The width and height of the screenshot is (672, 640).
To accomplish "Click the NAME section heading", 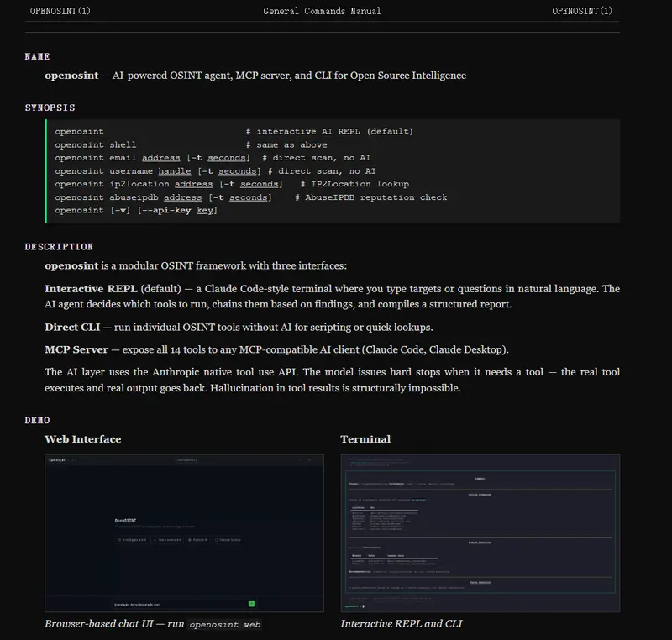I will [37, 56].
